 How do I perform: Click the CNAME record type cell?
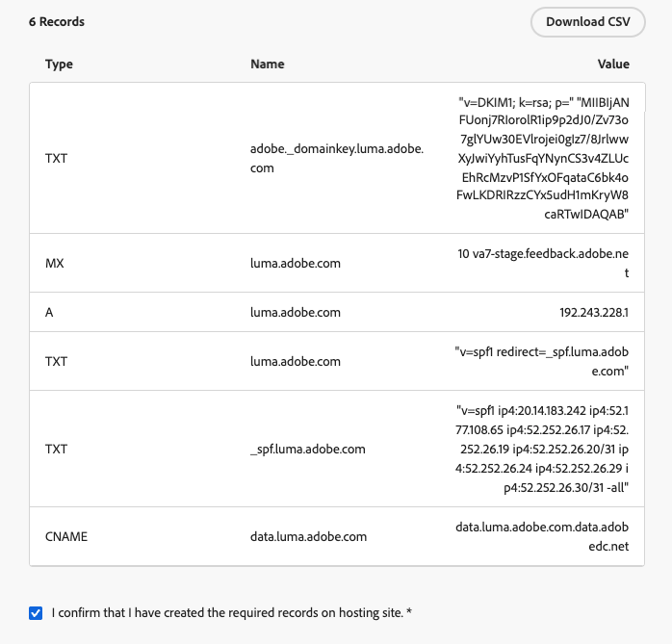66,536
